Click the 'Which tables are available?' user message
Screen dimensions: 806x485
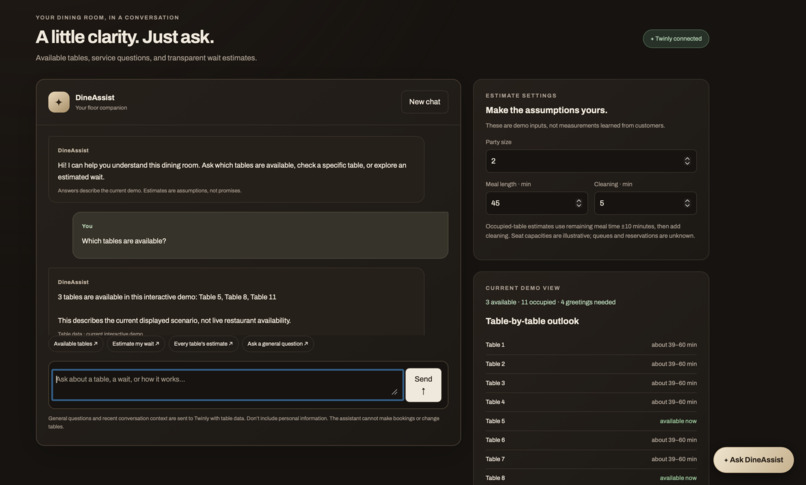260,235
